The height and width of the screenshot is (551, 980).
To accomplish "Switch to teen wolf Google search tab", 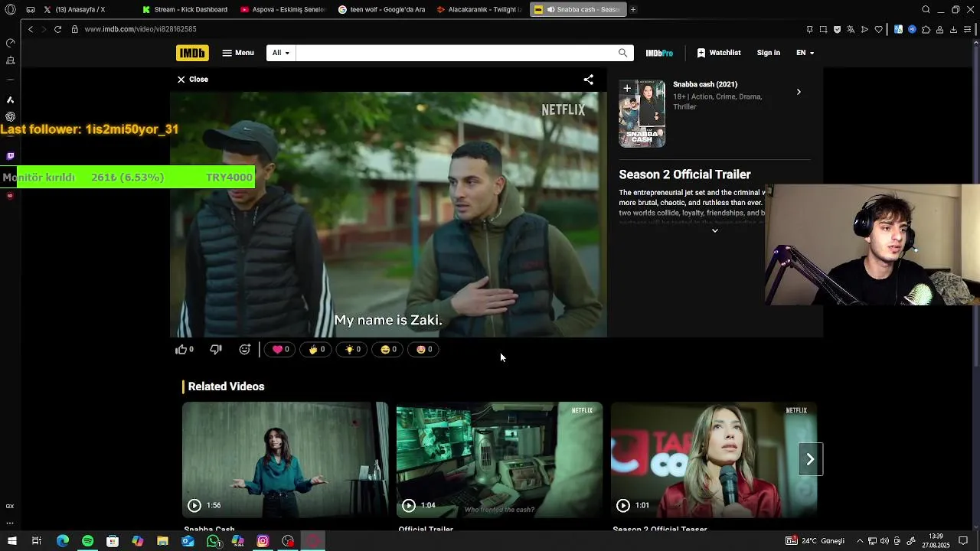I will 381,9.
